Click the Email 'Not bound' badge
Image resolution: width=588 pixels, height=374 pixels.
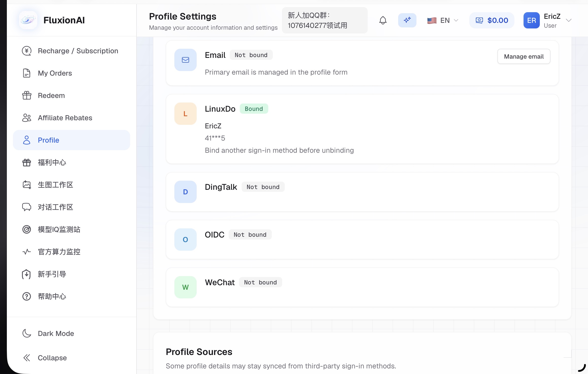point(251,55)
